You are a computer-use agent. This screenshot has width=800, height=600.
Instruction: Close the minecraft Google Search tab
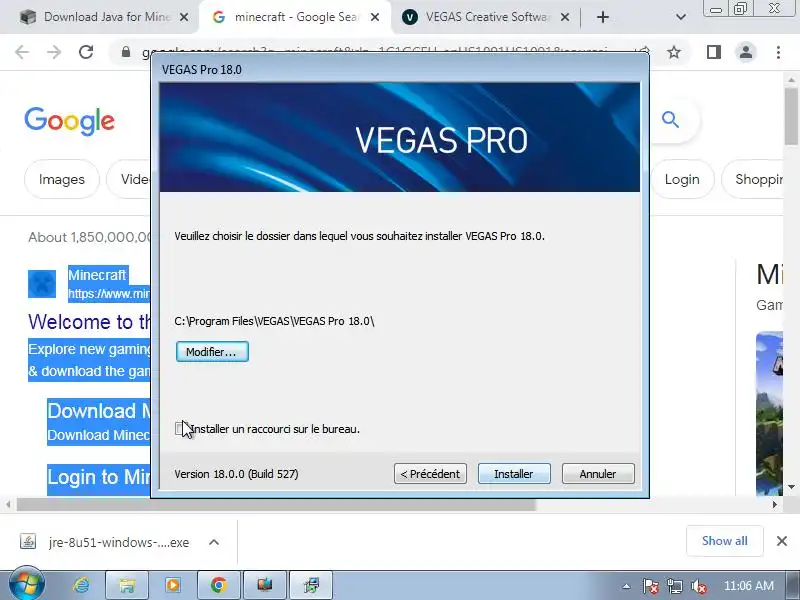point(374,17)
